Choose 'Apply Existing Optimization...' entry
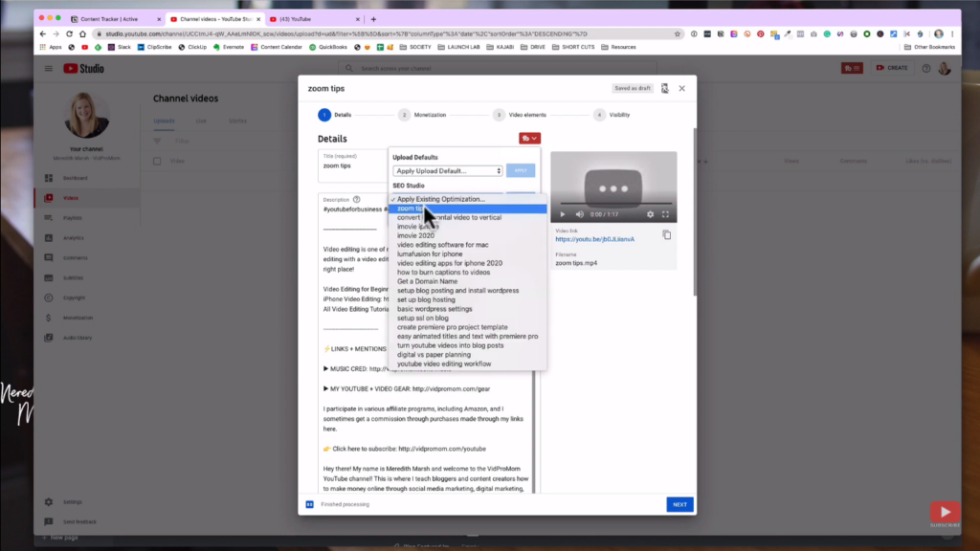Screen dimensions: 980x551 click(467, 199)
